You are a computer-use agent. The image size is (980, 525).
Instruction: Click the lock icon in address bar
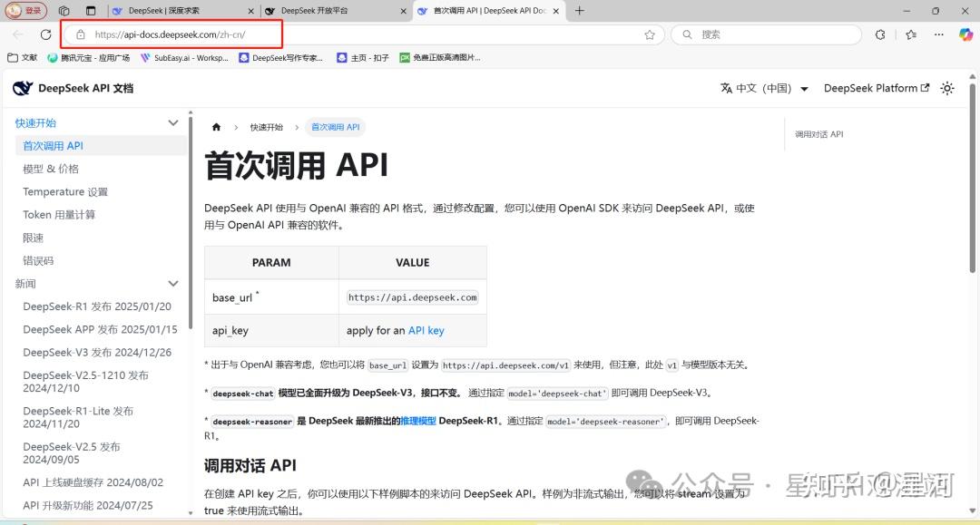[81, 35]
